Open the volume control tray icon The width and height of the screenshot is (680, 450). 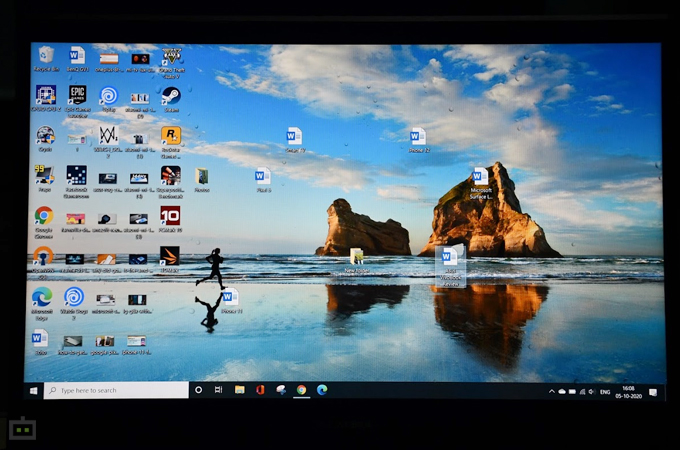592,392
